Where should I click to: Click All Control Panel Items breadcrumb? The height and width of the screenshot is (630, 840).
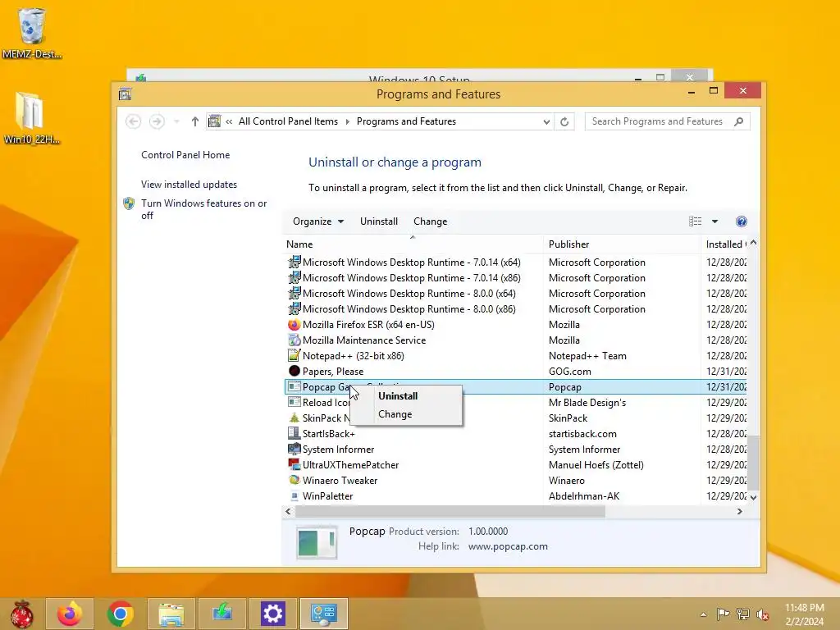288,121
